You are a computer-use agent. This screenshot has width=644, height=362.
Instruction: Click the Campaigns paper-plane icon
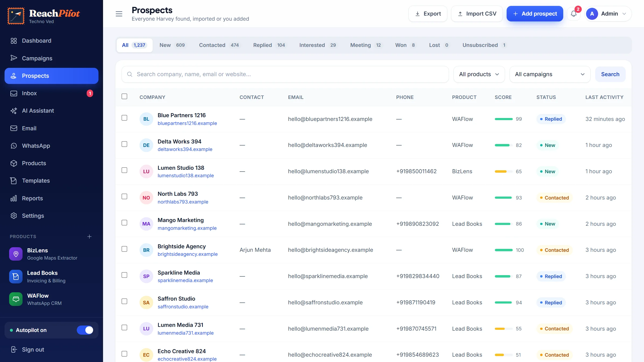pyautogui.click(x=14, y=58)
